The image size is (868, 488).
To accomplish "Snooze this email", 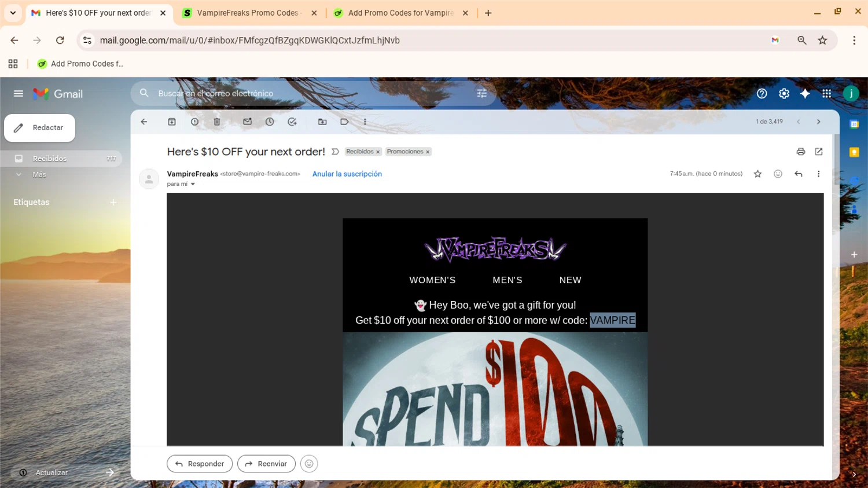I will (x=270, y=122).
